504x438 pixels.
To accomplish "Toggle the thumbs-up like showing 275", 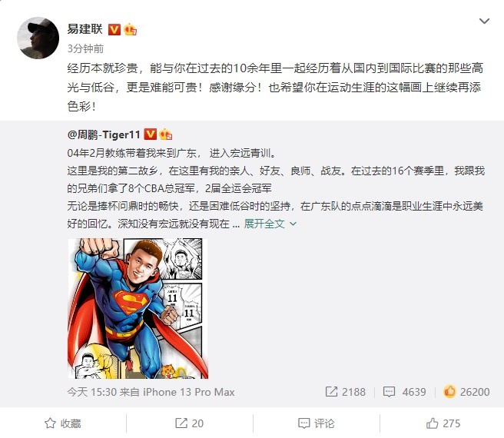I will click(443, 423).
